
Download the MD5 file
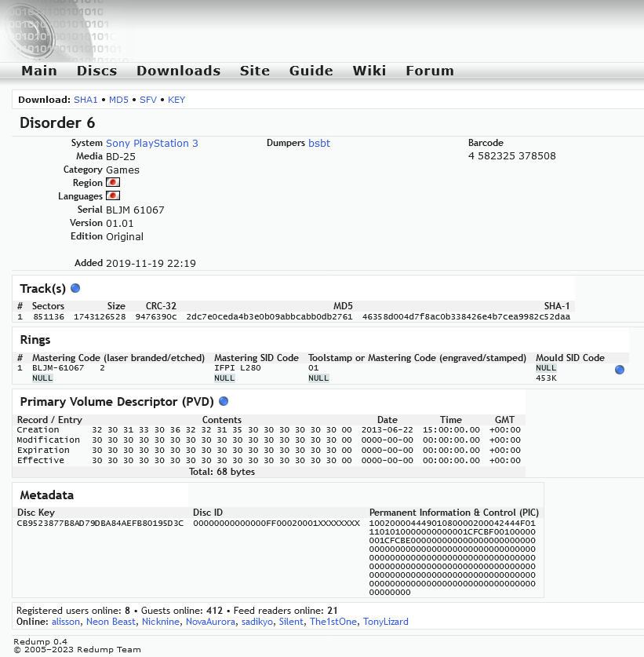(x=118, y=100)
